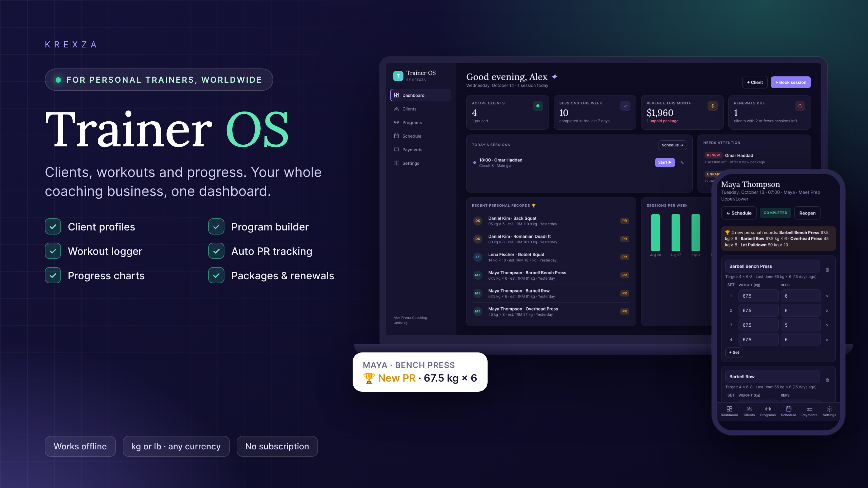Screen dimensions: 868x488
Task: Delete Barbell Row exercise trash icon
Action: [827, 380]
